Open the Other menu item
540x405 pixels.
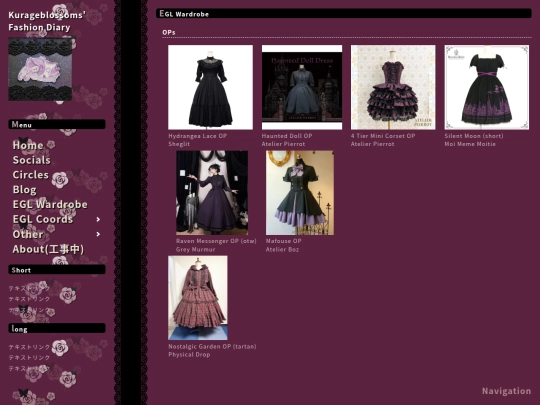click(x=28, y=234)
